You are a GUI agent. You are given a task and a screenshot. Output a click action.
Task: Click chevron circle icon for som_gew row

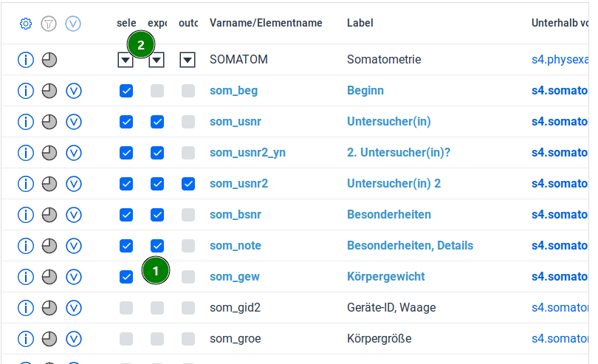(73, 277)
